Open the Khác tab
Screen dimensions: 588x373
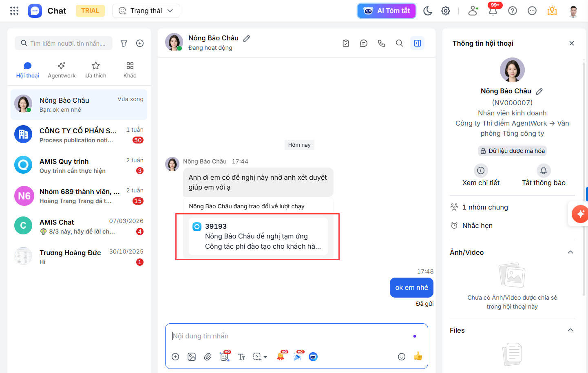click(130, 70)
